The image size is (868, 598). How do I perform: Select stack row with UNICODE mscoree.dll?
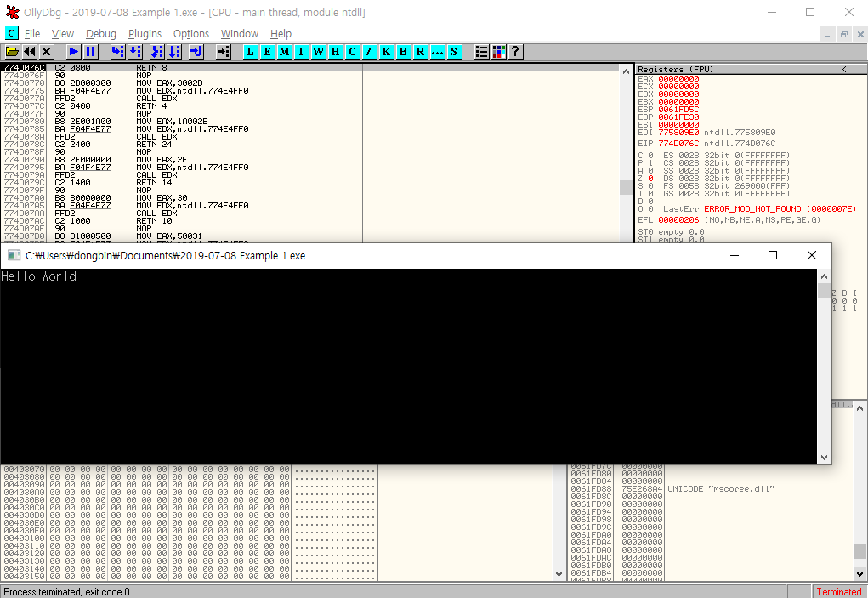coord(711,489)
